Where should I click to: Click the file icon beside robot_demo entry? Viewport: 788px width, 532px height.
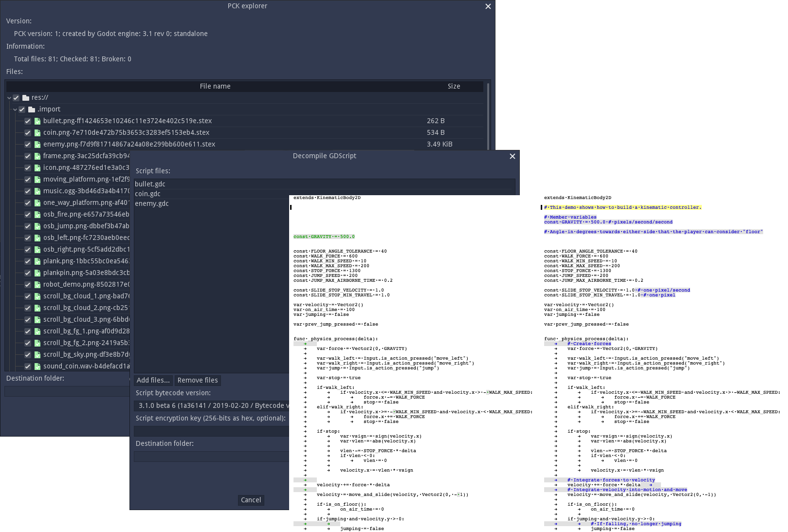coord(37,284)
